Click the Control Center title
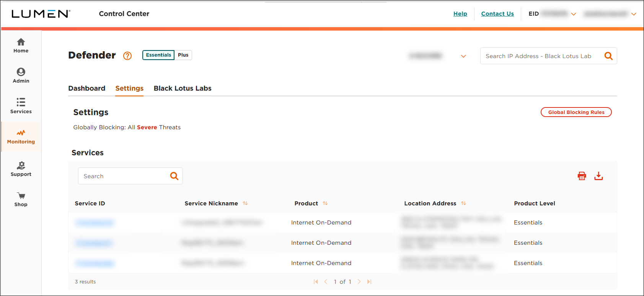 (124, 14)
